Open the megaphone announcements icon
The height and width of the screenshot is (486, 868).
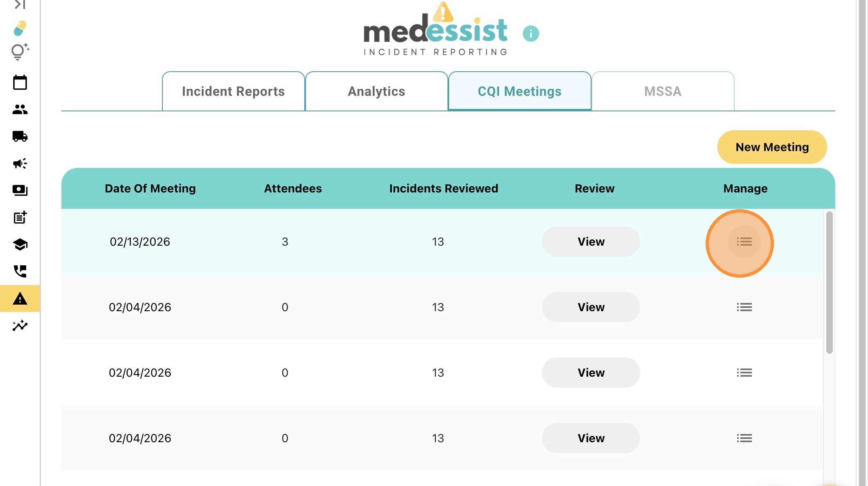20,163
